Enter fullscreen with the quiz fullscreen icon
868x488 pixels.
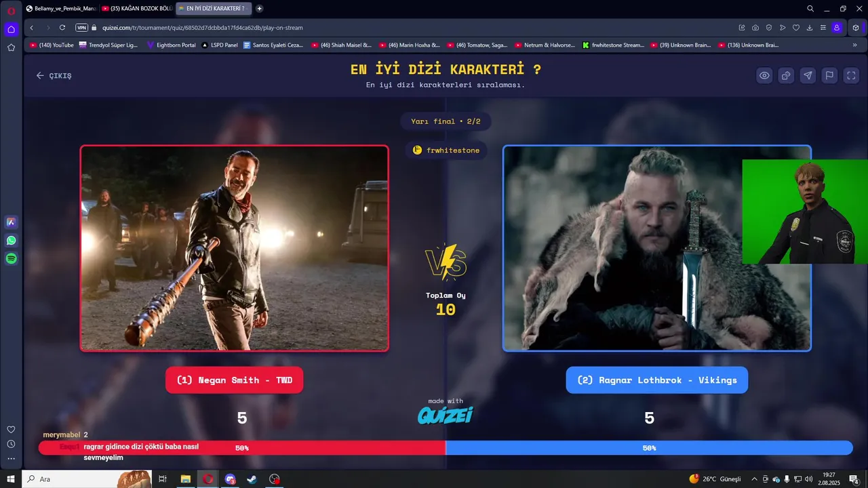pyautogui.click(x=851, y=75)
